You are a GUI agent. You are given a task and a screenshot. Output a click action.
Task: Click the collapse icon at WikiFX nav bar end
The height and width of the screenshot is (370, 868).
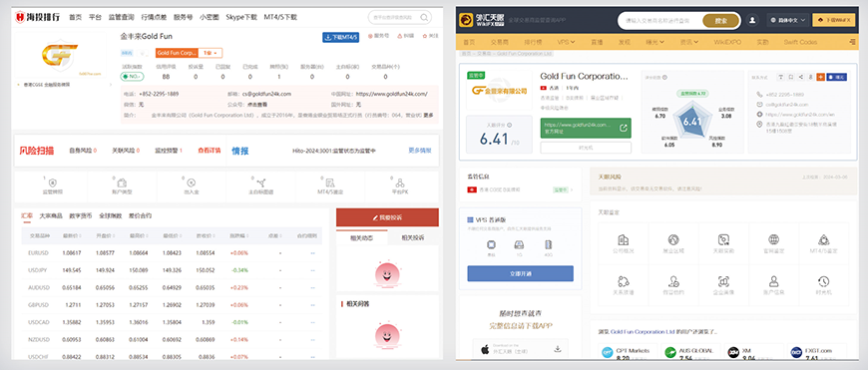click(x=852, y=42)
